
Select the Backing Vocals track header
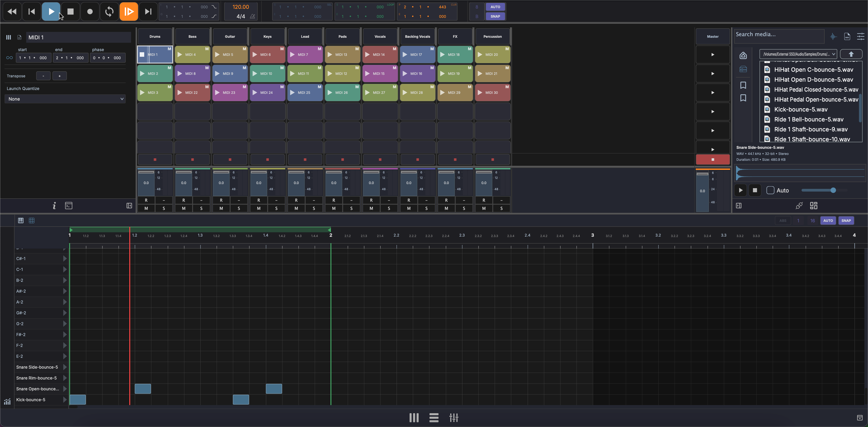[417, 36]
